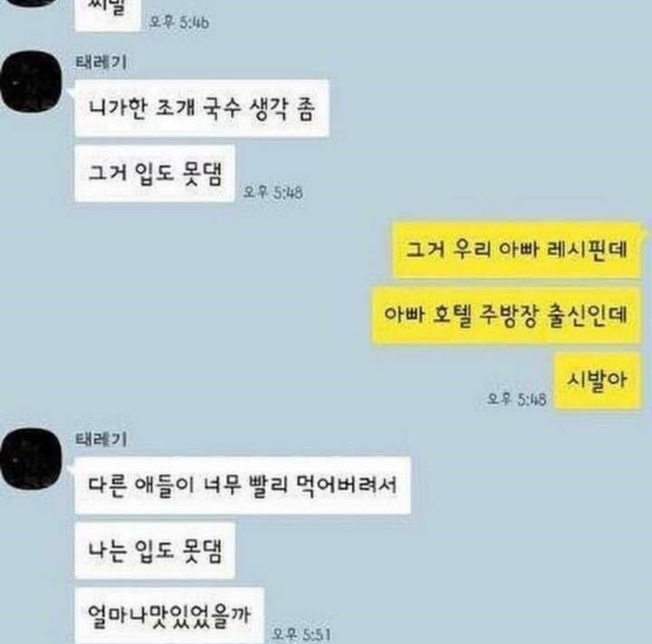The height and width of the screenshot is (644, 652).
Task: Open the upper 태레기 profile avatar
Action: tap(31, 82)
